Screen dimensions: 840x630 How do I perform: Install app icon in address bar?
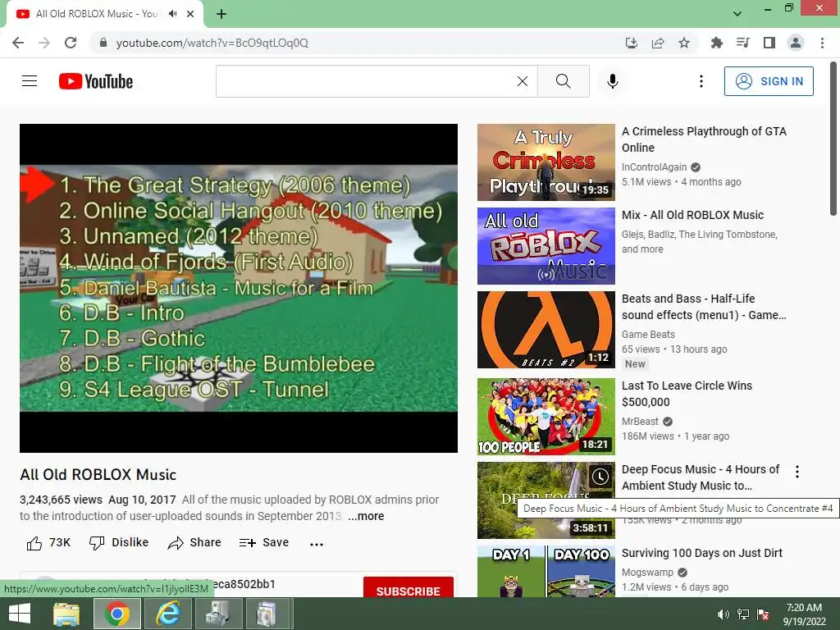(632, 43)
